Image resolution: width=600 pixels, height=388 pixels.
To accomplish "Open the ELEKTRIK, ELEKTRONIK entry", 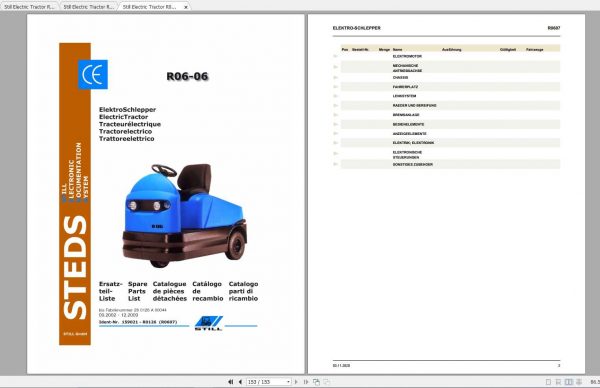I will coord(413,143).
